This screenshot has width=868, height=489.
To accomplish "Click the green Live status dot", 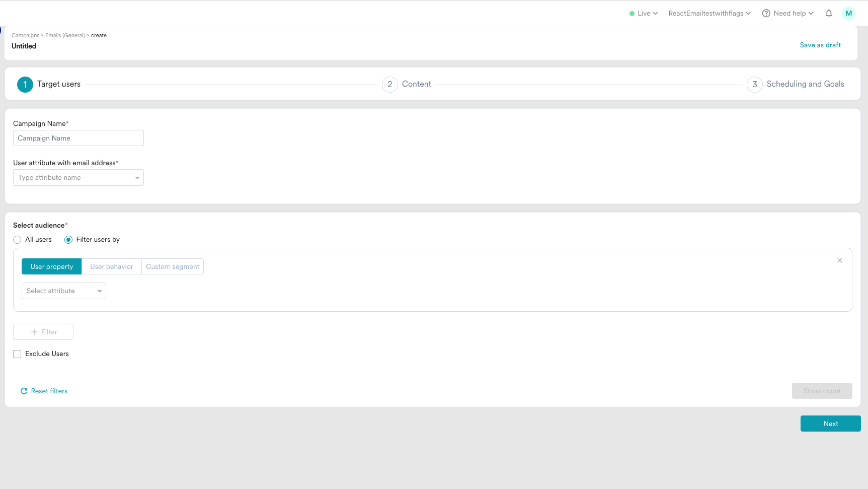I will (632, 14).
